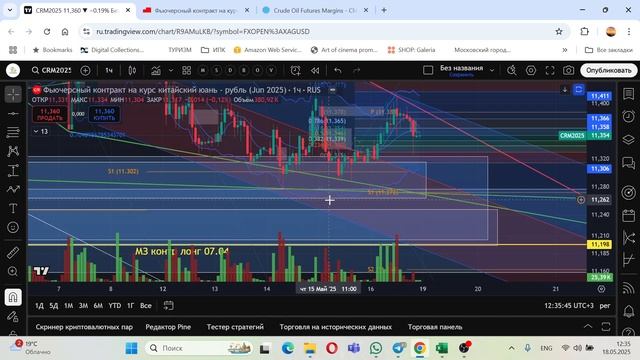Open the Редактор Pine tab
The image size is (640, 360).
(168, 327)
